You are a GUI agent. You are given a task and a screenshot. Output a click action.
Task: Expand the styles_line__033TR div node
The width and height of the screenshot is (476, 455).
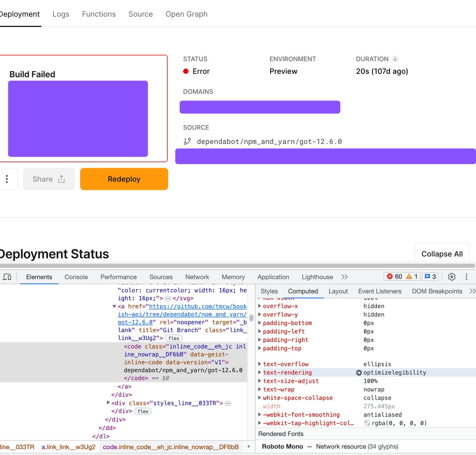pyautogui.click(x=108, y=403)
